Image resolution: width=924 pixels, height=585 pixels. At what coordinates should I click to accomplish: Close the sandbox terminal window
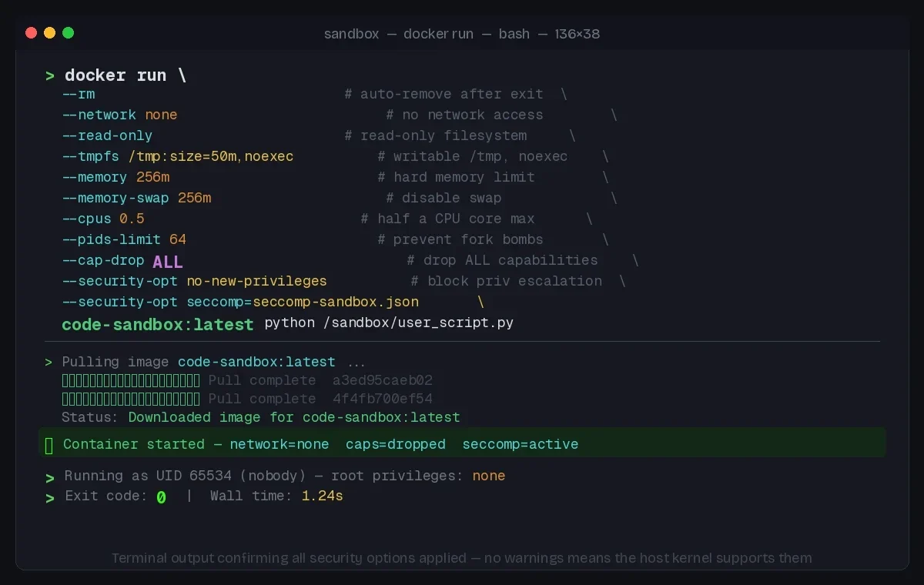[31, 32]
